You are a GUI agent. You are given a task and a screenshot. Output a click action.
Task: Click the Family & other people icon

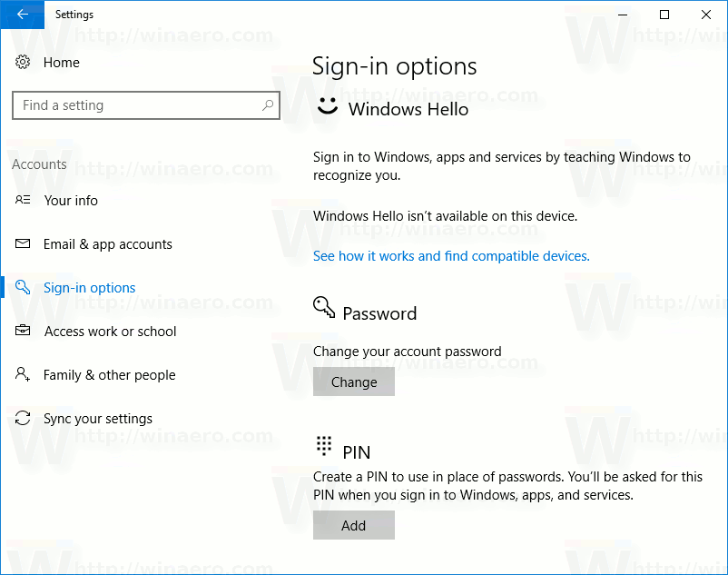(x=23, y=374)
